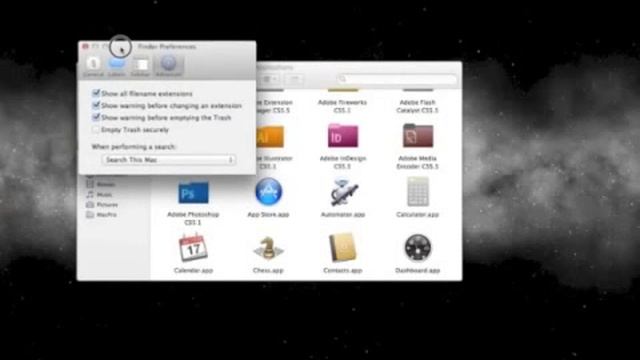Open Pictures in the Finder sidebar
The height and width of the screenshot is (360, 640).
pyautogui.click(x=102, y=204)
